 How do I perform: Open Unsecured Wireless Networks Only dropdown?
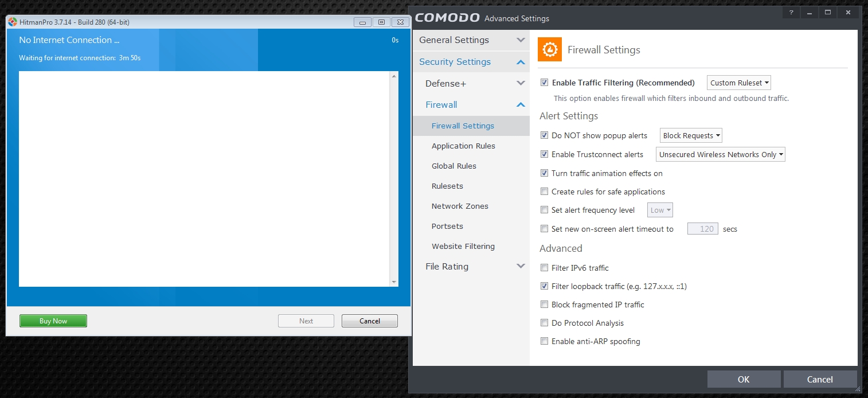[x=720, y=154]
